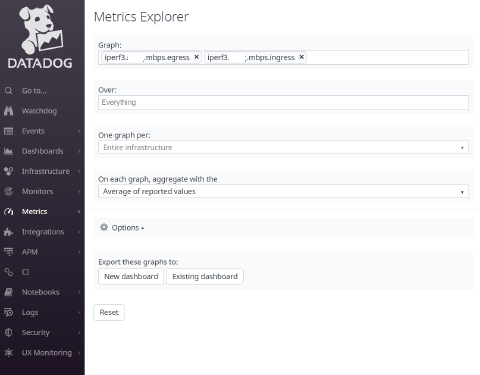This screenshot has width=480, height=375.
Task: Open the Watchdog binoculars icon
Action: coord(9,111)
